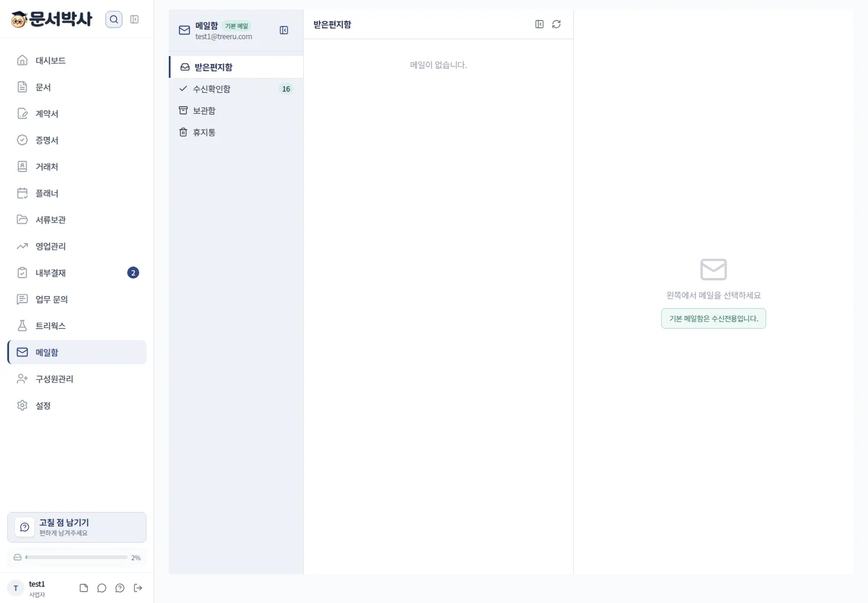The height and width of the screenshot is (603, 868).
Task: Click the 플래너 calendar icon
Action: click(22, 193)
